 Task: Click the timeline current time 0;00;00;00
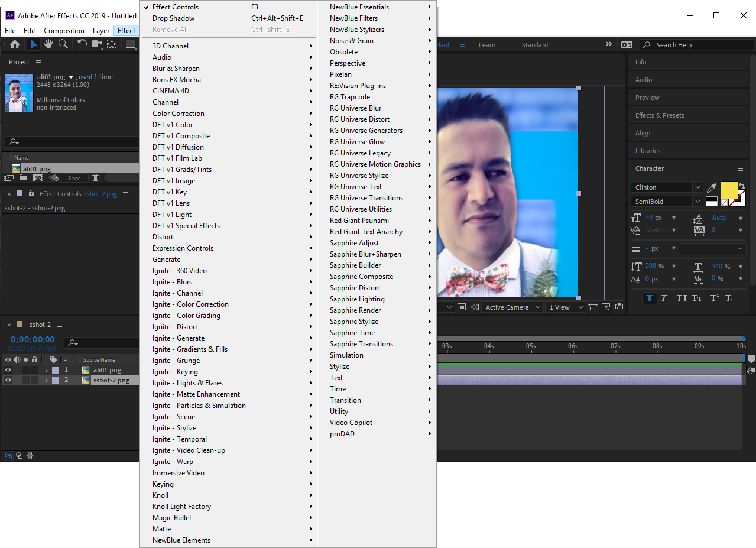(33, 339)
